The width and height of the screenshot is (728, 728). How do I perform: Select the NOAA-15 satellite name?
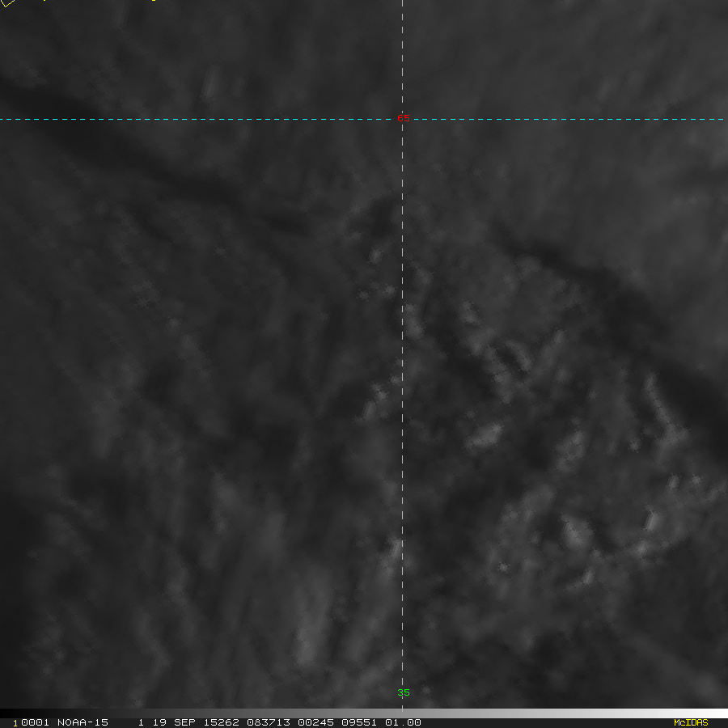(x=83, y=722)
